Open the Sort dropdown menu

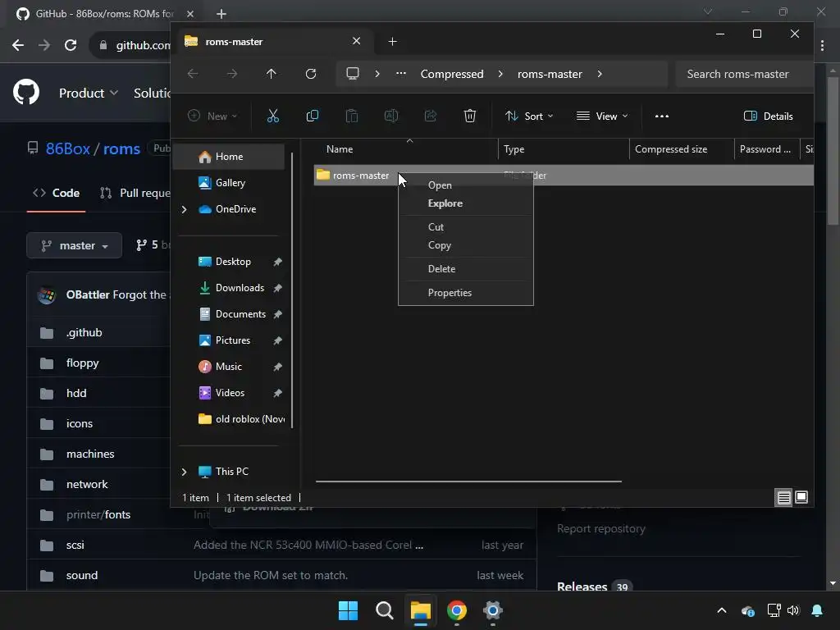pos(529,116)
